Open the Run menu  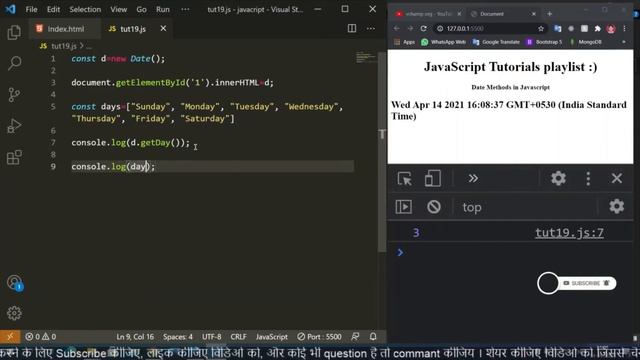coord(162,9)
